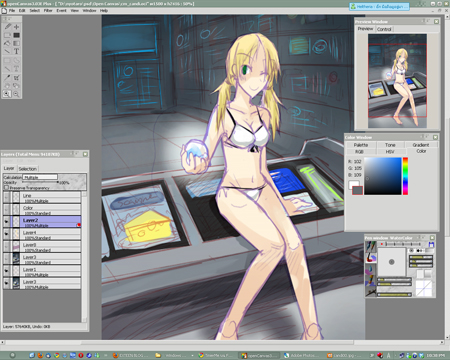Click the brush pressure curve graph

(x=423, y=289)
